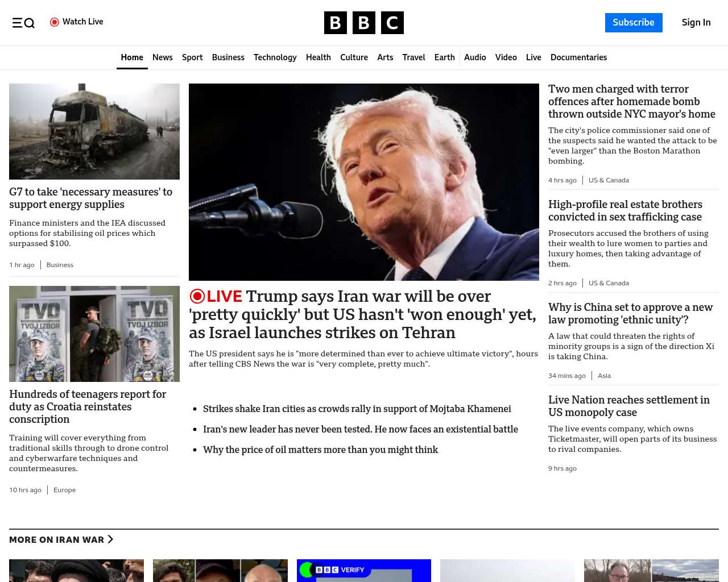
Task: Open the Culture section
Action: tap(354, 57)
